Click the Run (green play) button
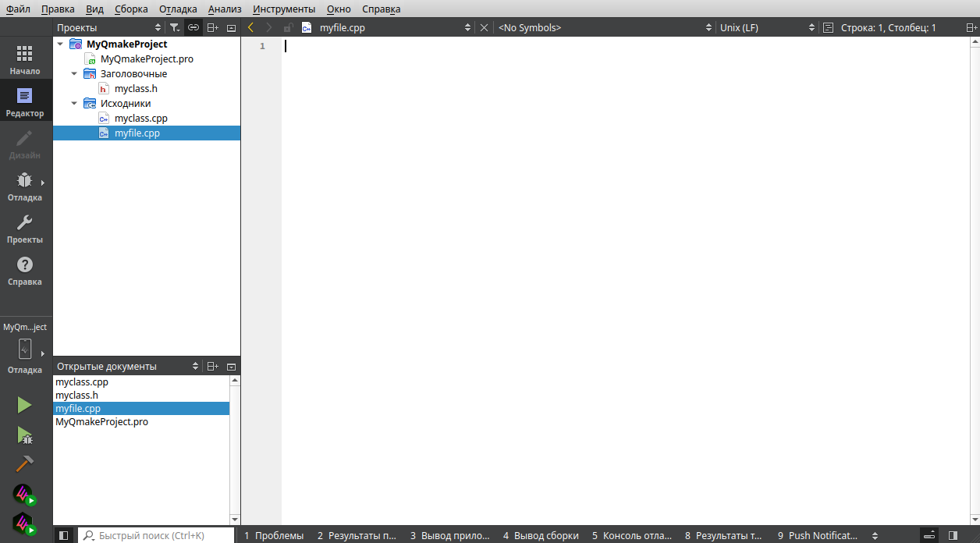 tap(24, 405)
